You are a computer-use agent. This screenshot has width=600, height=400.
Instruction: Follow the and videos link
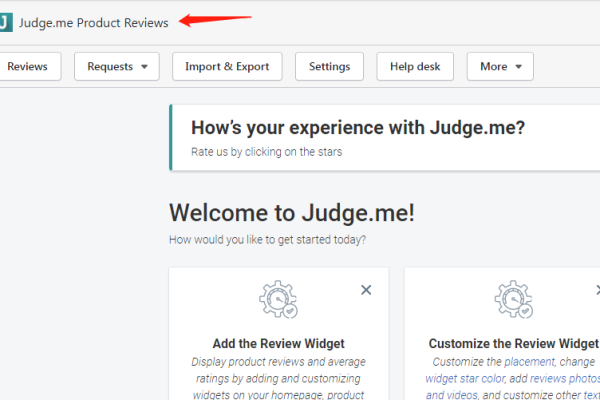[452, 395]
